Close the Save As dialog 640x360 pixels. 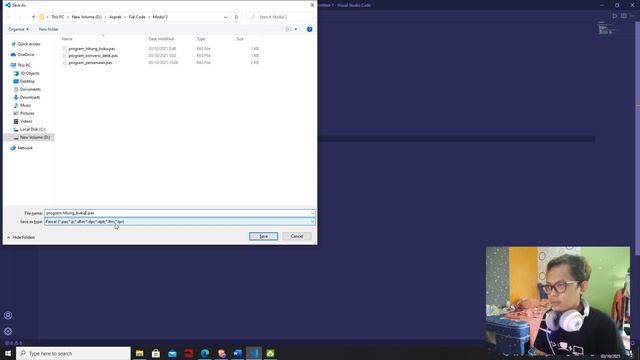coord(312,5)
